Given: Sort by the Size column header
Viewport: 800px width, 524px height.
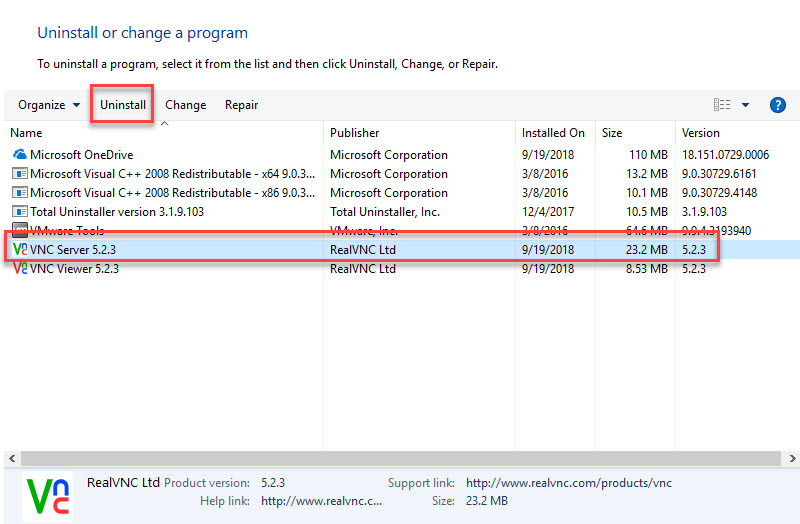Looking at the screenshot, I should (635, 133).
